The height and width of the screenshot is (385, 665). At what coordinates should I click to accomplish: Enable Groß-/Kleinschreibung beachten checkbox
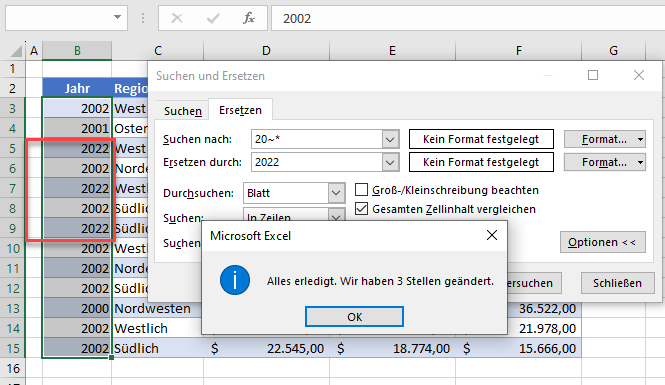tap(361, 190)
